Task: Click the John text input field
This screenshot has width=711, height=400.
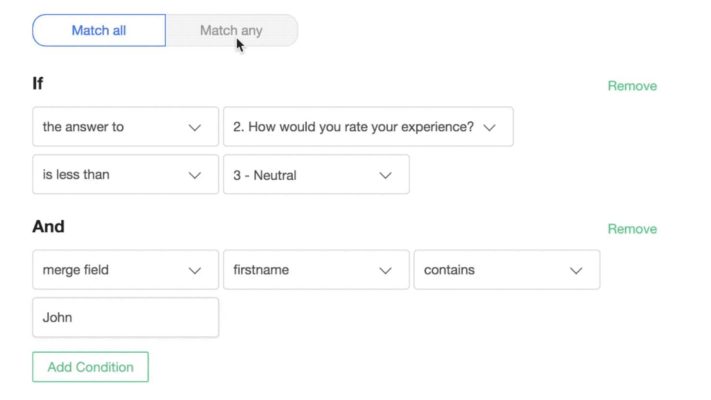Action: pyautogui.click(x=125, y=318)
